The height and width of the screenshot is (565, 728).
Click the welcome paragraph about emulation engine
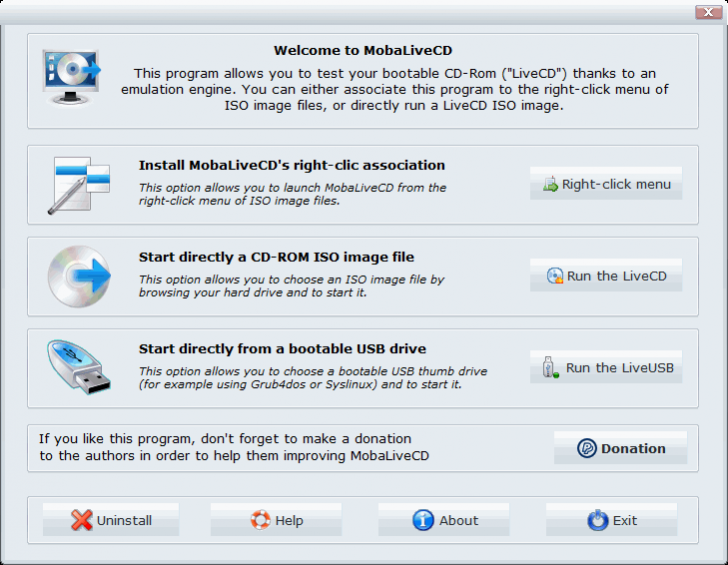tap(395, 90)
